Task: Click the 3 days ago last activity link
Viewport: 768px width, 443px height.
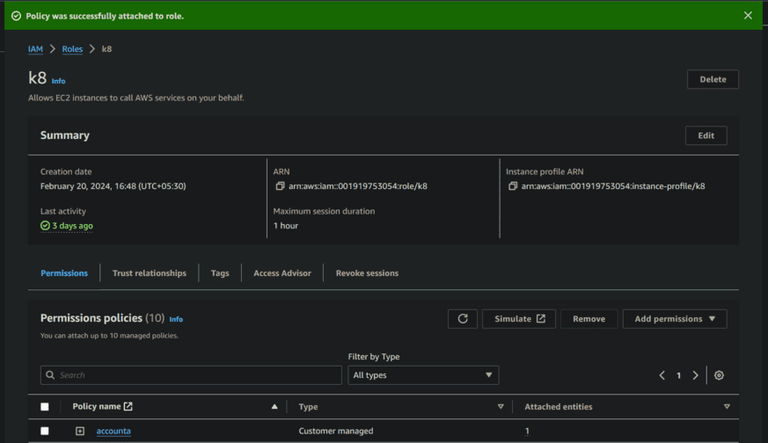Action: click(x=72, y=225)
